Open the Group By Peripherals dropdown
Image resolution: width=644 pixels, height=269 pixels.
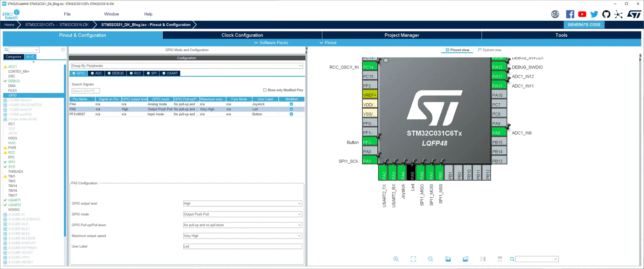[x=187, y=66]
